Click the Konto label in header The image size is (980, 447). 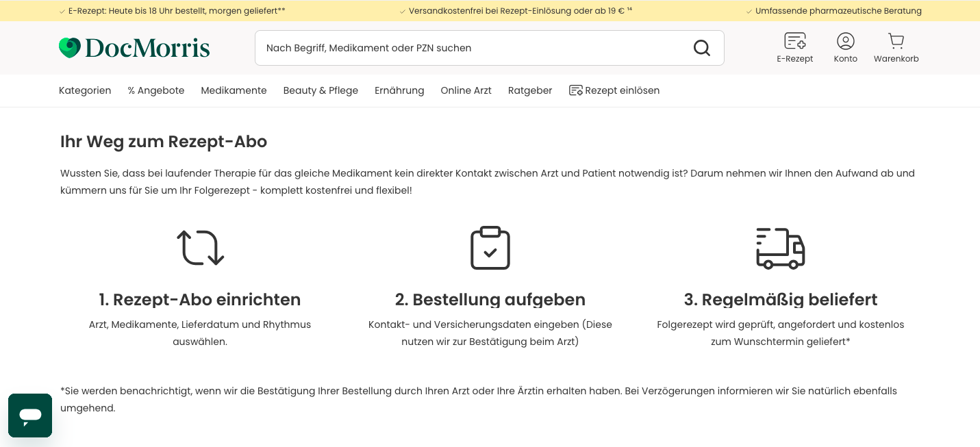[x=846, y=59]
